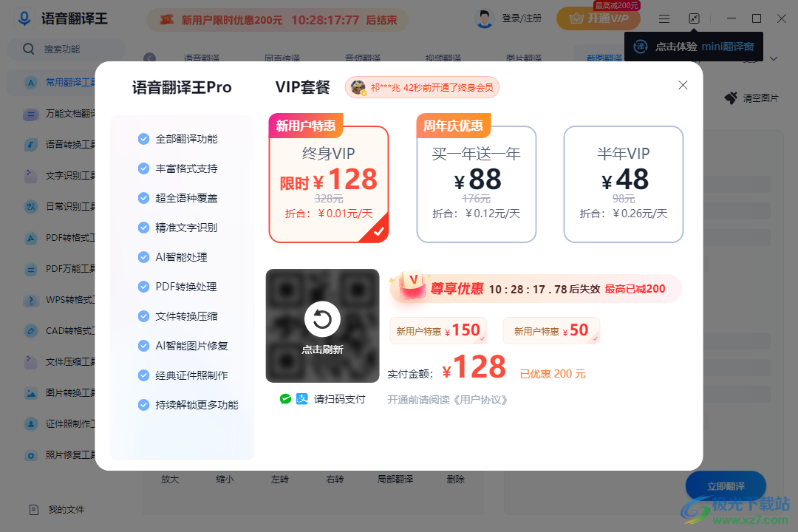The image size is (798, 532).
Task: Close the VIP套餐 popup dialog
Action: point(683,86)
